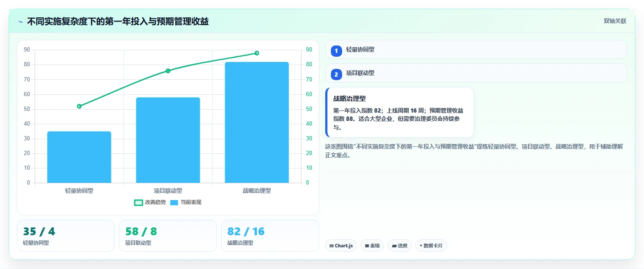Click the green right axis value 90
The height and width of the screenshot is (269, 644).
pos(309,50)
